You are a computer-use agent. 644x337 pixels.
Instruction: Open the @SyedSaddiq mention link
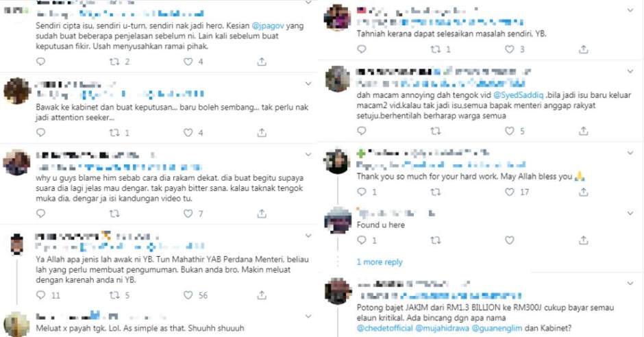(x=518, y=95)
